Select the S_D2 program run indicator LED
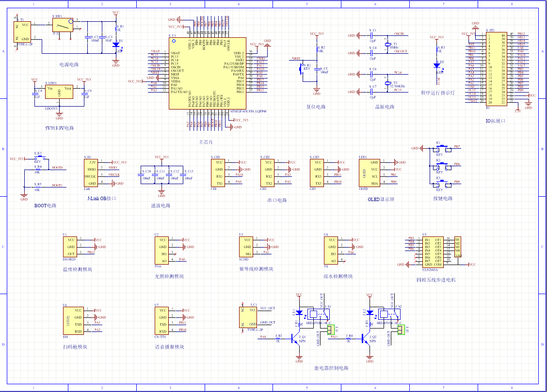This screenshot has height=392, width=547. click(x=437, y=65)
